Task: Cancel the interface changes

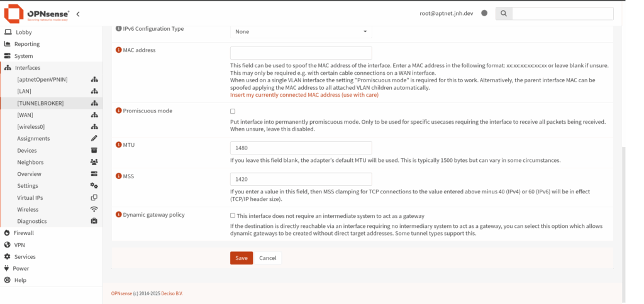Action: pyautogui.click(x=268, y=258)
